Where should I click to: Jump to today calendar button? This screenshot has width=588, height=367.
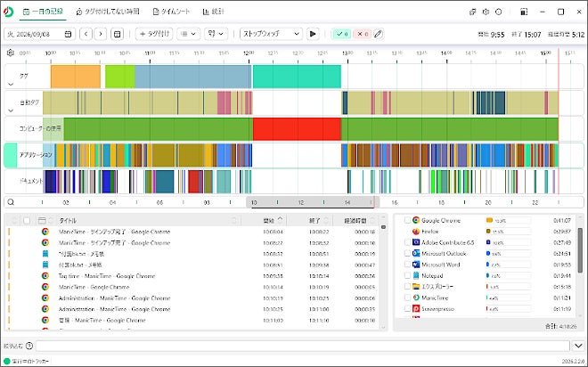click(x=117, y=34)
